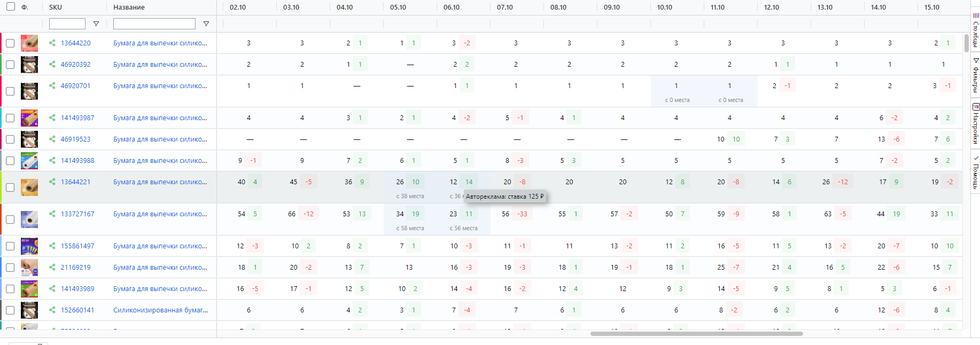Click share icon next to SKU 21169219
Image resolution: width=980 pixels, height=345 pixels.
coord(52,267)
